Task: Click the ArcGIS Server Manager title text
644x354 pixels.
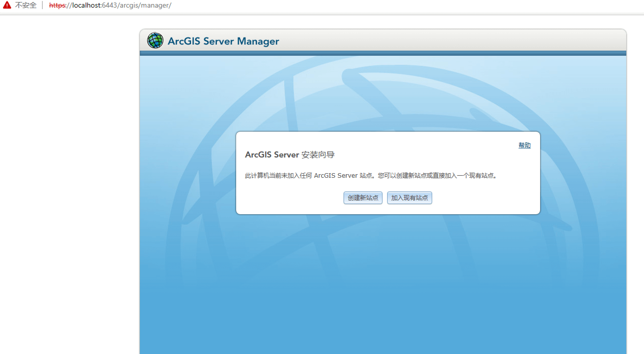Action: tap(223, 41)
